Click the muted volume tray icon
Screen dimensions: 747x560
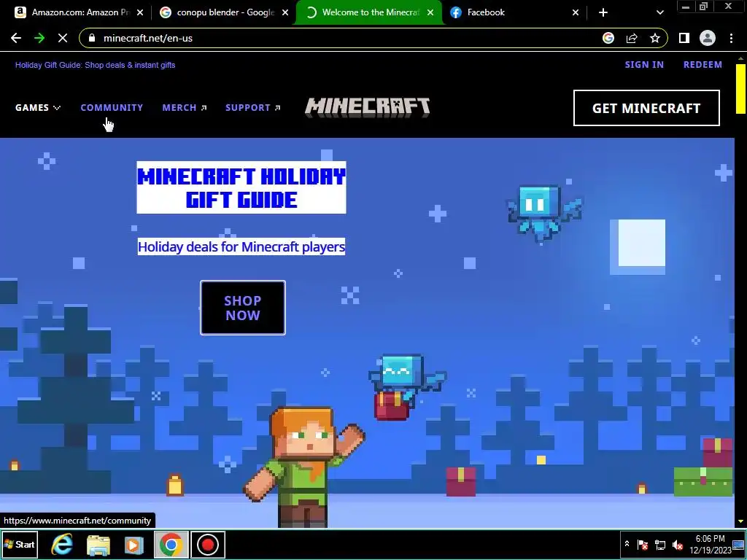point(678,545)
